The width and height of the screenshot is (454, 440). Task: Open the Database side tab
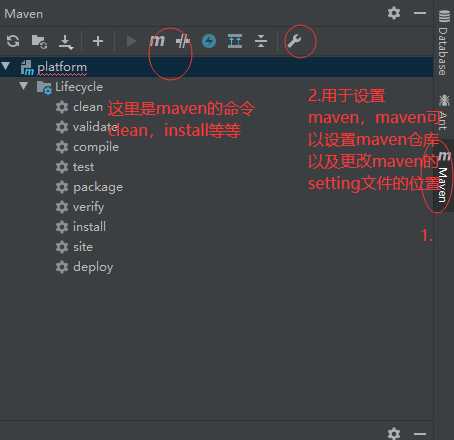tap(444, 43)
